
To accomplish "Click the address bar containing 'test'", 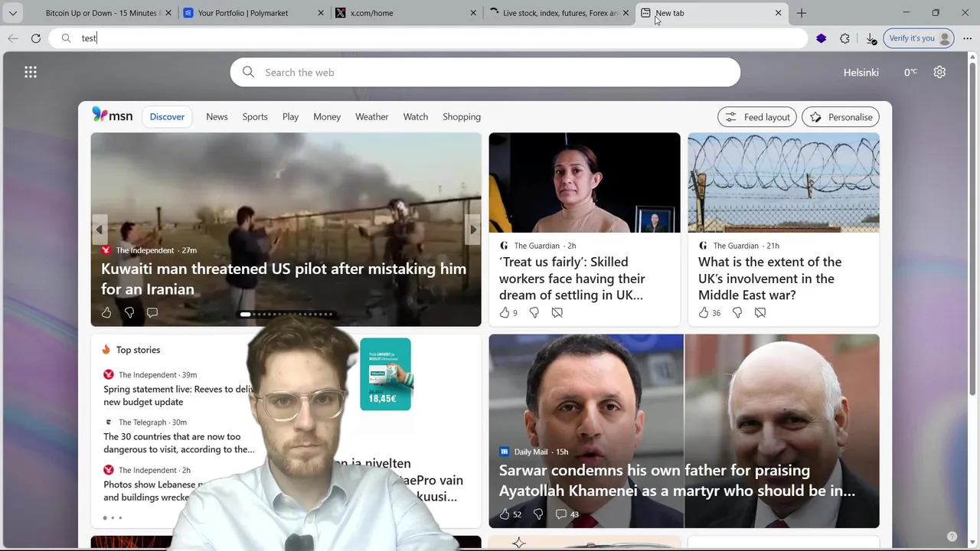I will pyautogui.click(x=429, y=38).
